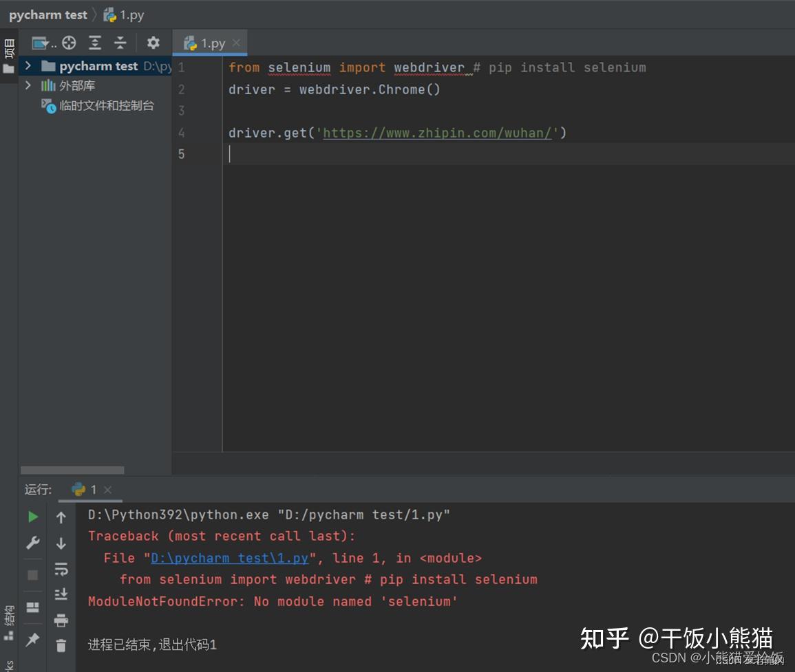Collapse all nodes via collapse-all icon
The height and width of the screenshot is (672, 795).
(x=120, y=42)
